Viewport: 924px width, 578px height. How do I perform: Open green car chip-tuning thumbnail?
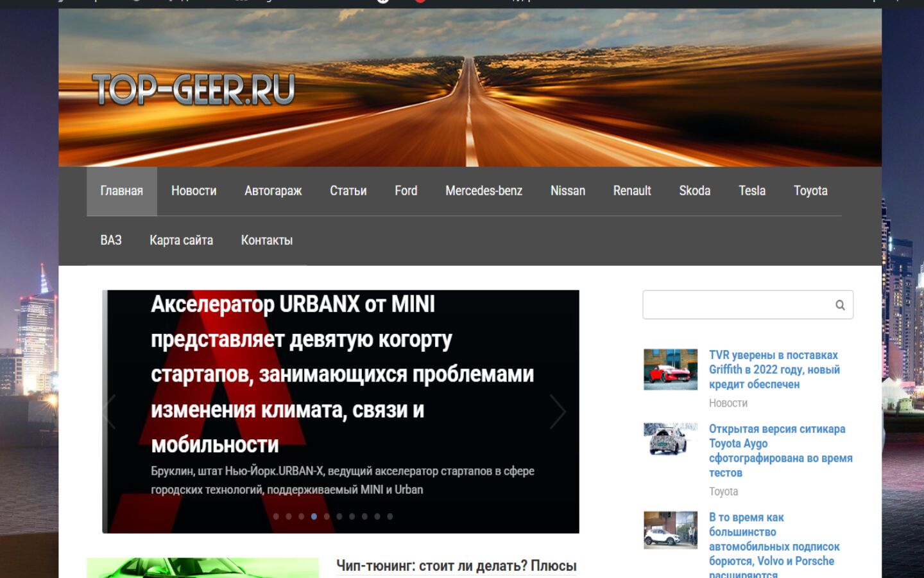[203, 568]
